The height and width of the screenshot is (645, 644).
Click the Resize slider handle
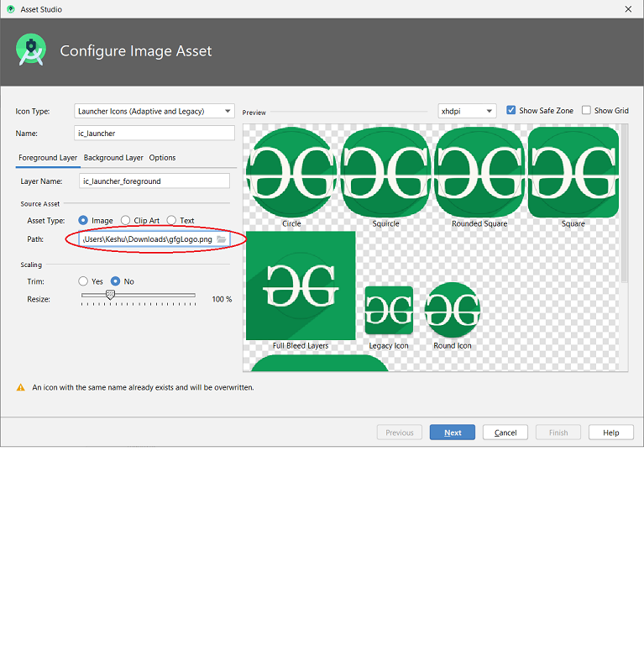point(110,295)
